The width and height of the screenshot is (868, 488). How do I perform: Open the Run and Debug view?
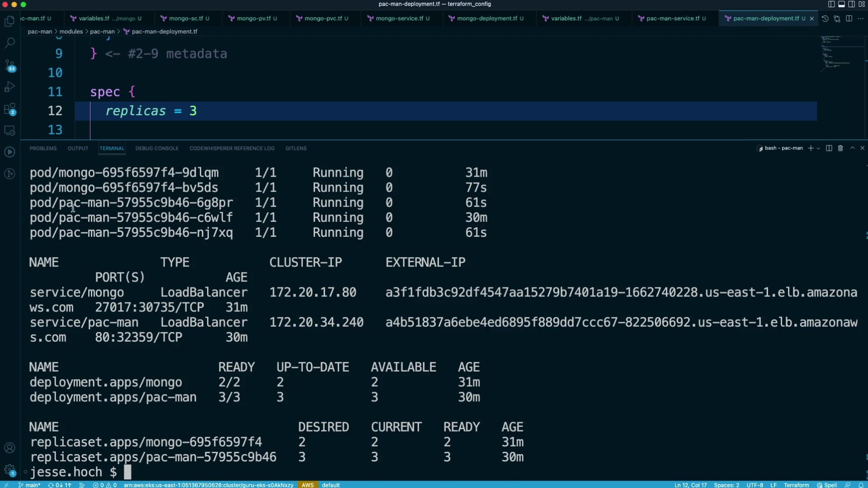tap(9, 87)
